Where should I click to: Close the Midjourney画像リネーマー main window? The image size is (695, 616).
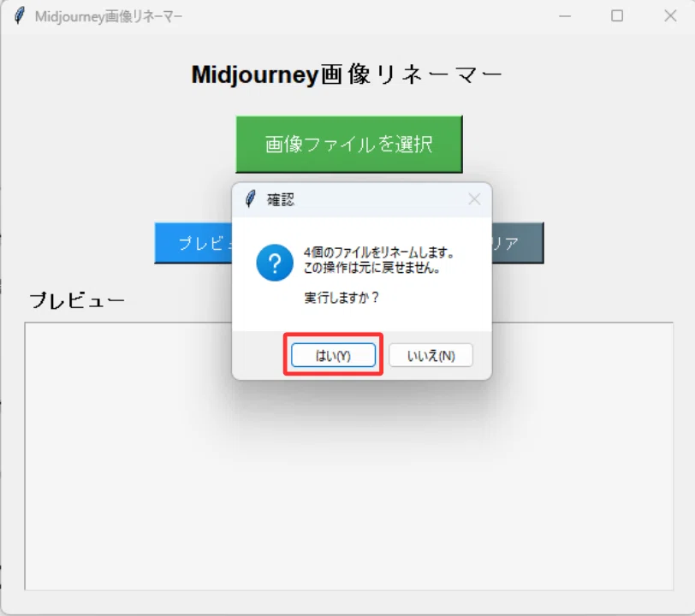pos(670,16)
